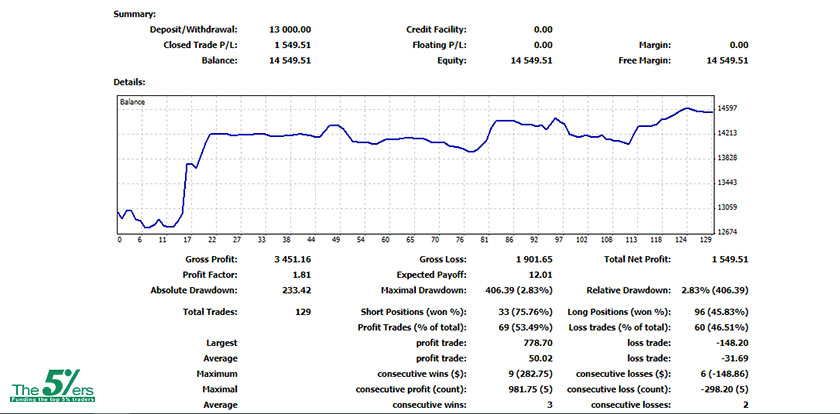The width and height of the screenshot is (840, 414).
Task: Click trade number 0 on the x-axis
Action: point(119,240)
